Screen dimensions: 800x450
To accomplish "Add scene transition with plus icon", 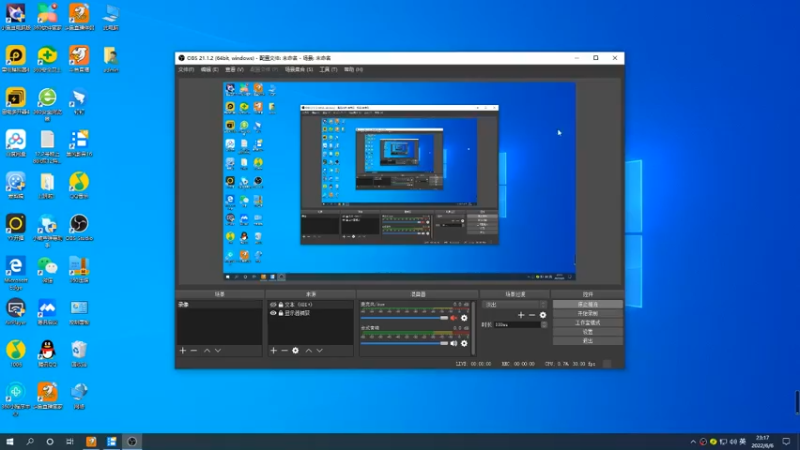I will click(x=521, y=315).
